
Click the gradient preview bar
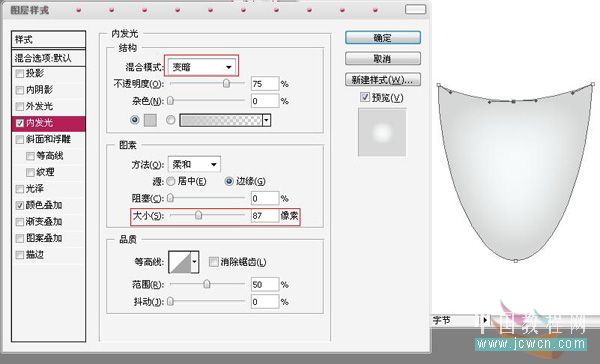pos(221,120)
